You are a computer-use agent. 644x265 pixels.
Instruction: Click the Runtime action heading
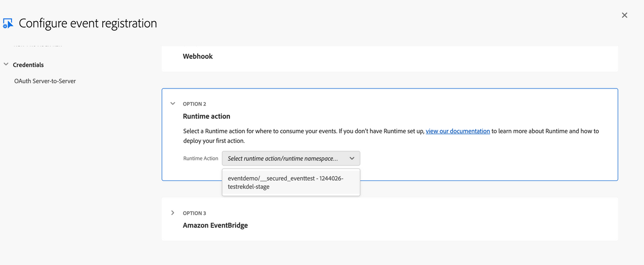[x=206, y=116]
